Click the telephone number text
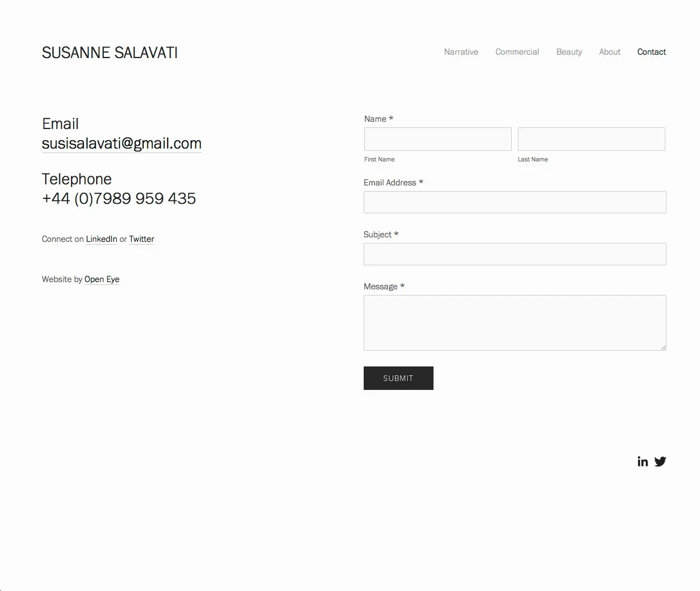 point(118,198)
